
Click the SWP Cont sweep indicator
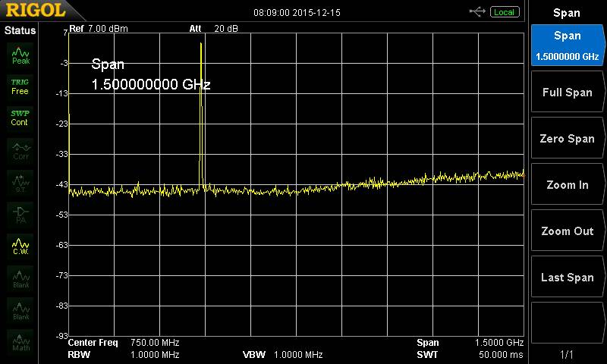pos(20,118)
